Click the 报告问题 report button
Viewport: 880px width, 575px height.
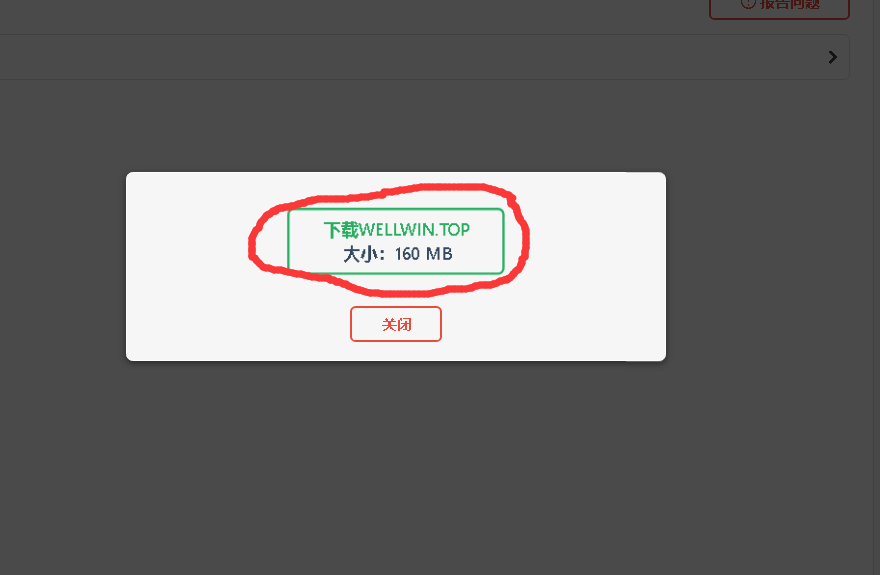(x=779, y=7)
